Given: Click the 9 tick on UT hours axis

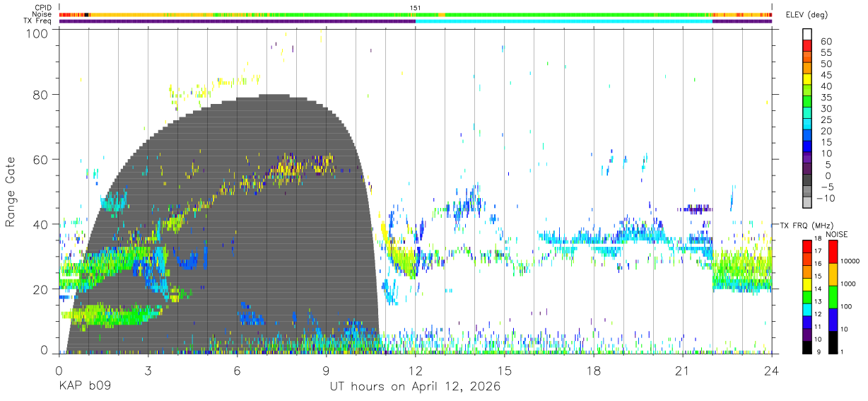Looking at the screenshot, I should (x=327, y=371).
